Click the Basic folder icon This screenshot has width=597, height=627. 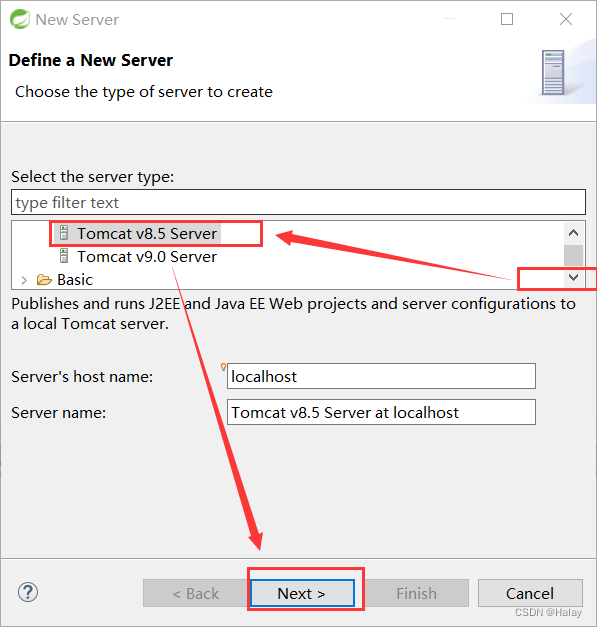point(44,280)
